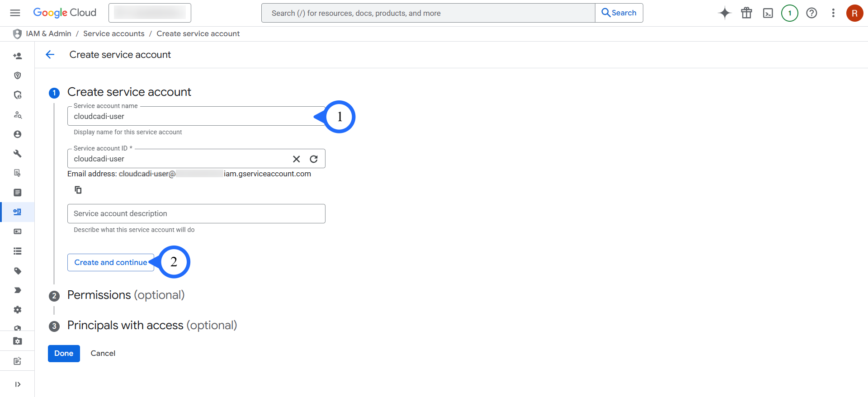The image size is (868, 397).
Task: Open the help question mark icon
Action: (811, 13)
